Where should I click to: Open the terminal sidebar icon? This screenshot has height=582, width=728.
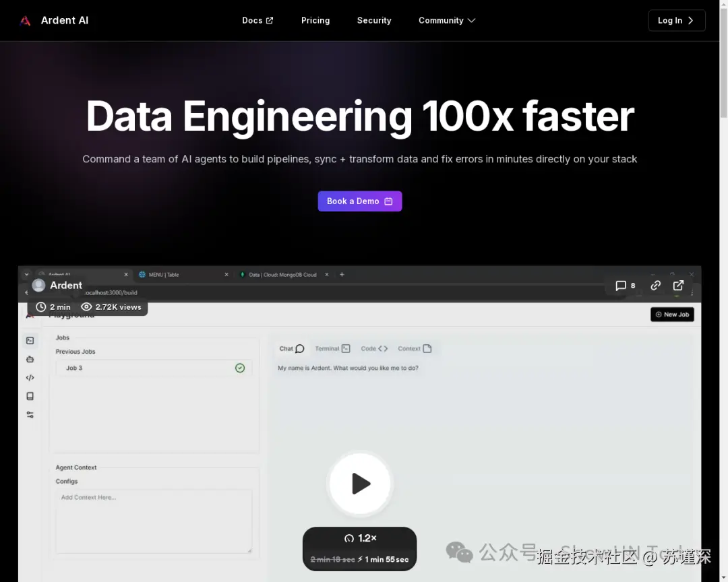[30, 341]
